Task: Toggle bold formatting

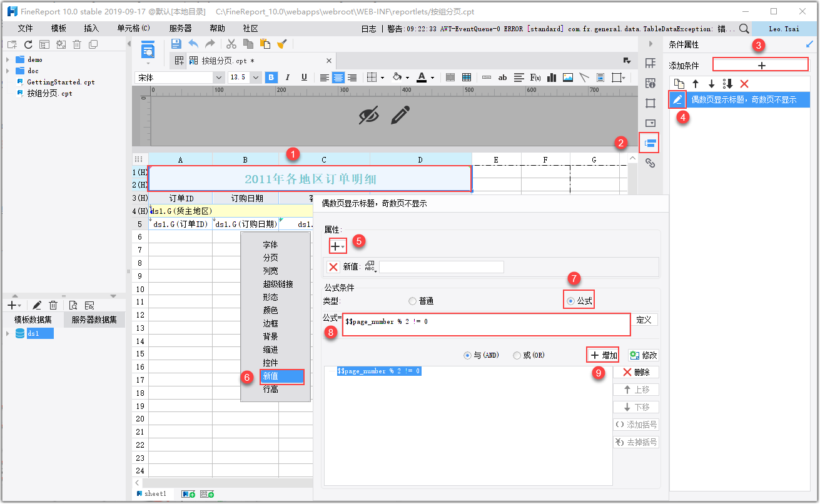Action: click(271, 78)
